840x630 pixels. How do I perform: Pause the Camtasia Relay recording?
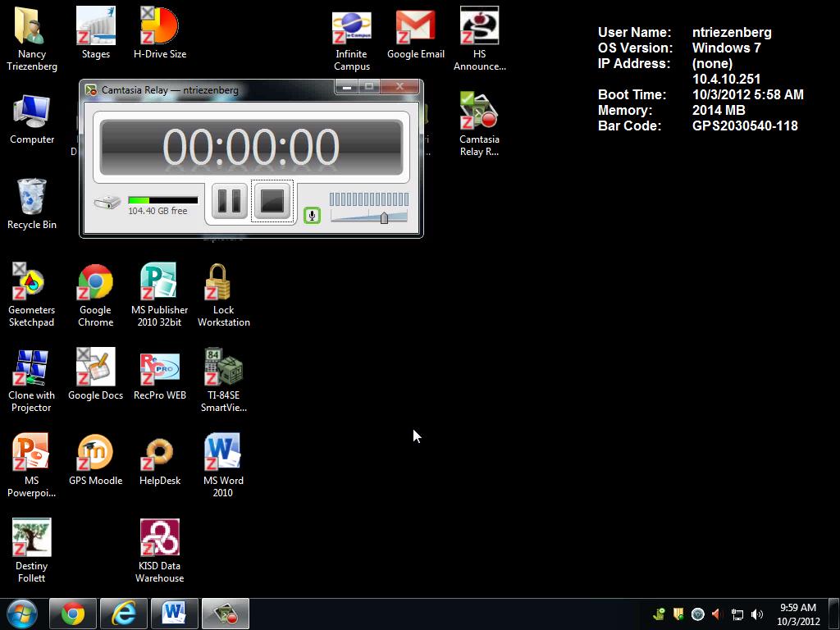[x=230, y=201]
